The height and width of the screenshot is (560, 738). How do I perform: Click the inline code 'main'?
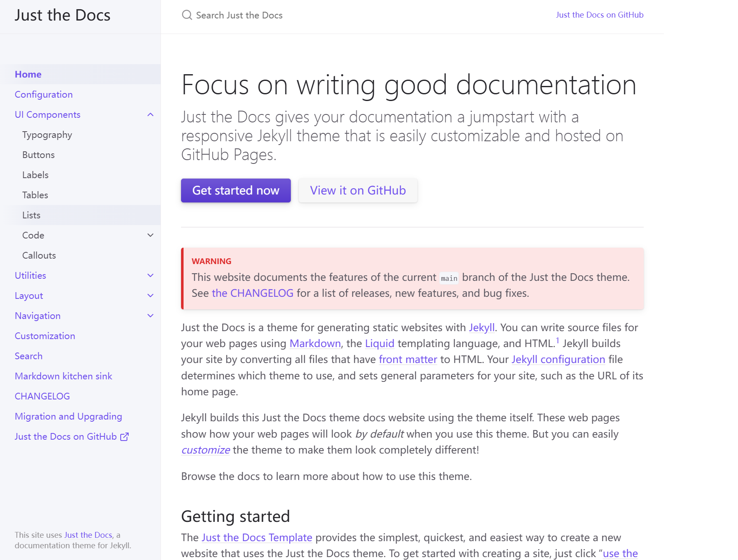tap(449, 278)
